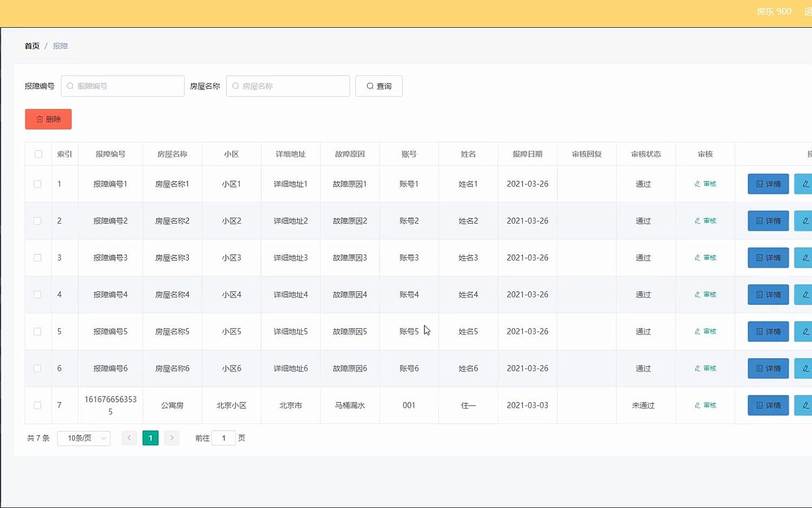
Task: Click 审核 link for the 公寓房 row
Action: point(705,405)
